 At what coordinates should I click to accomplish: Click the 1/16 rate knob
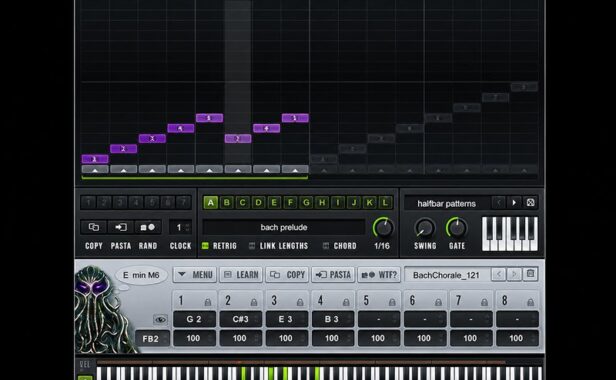pyautogui.click(x=383, y=228)
